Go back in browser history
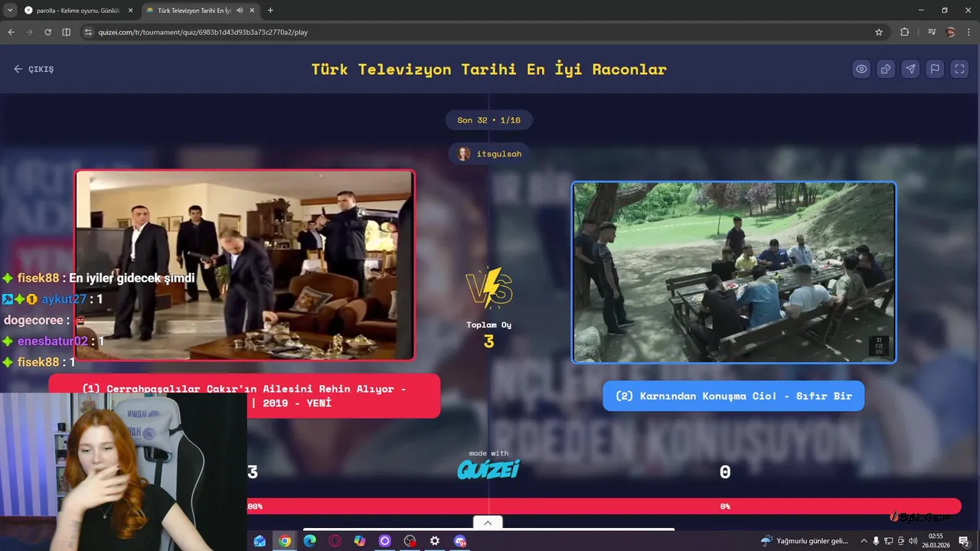The width and height of the screenshot is (980, 551). point(11,32)
